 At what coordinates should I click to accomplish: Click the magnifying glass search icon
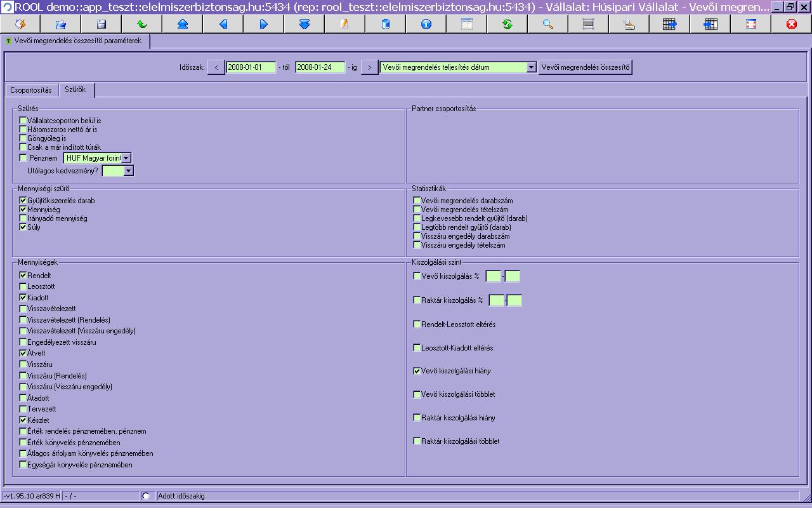pyautogui.click(x=547, y=24)
